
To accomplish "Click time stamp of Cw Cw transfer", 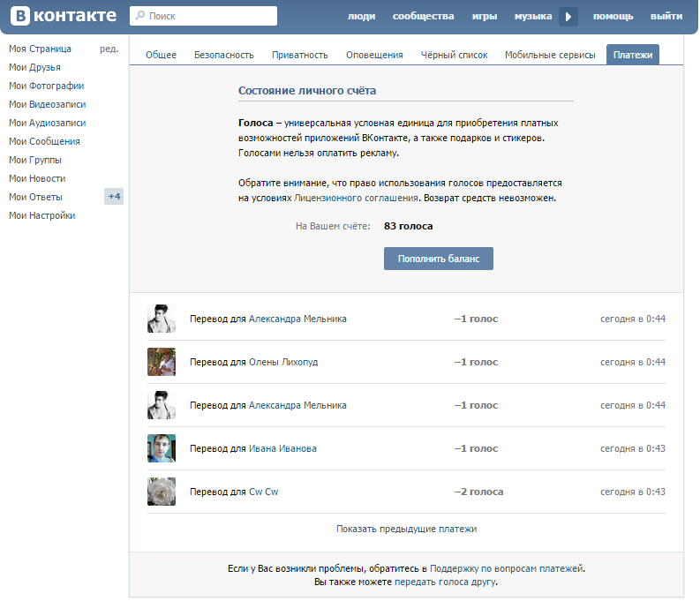I will pos(633,492).
